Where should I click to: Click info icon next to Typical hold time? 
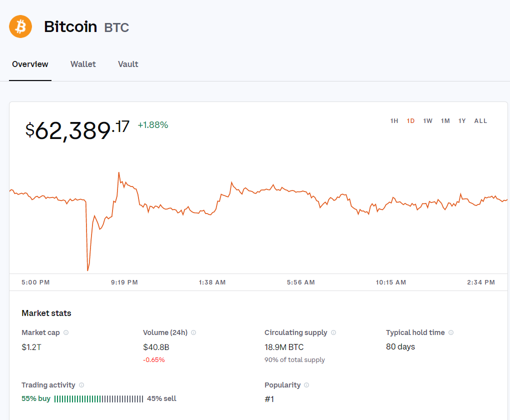451,332
